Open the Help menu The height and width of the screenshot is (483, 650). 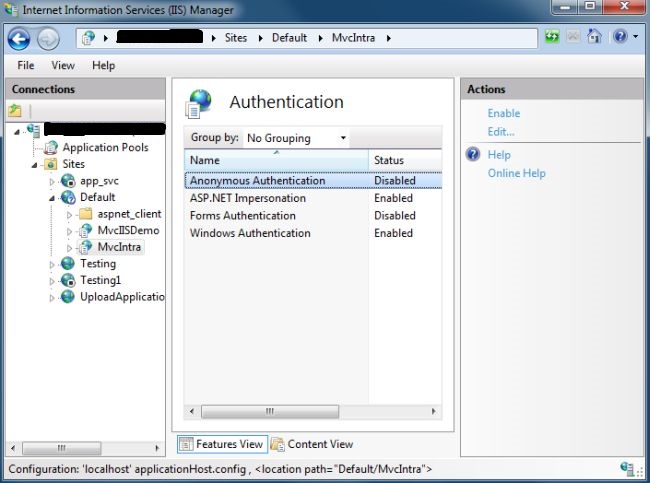104,66
